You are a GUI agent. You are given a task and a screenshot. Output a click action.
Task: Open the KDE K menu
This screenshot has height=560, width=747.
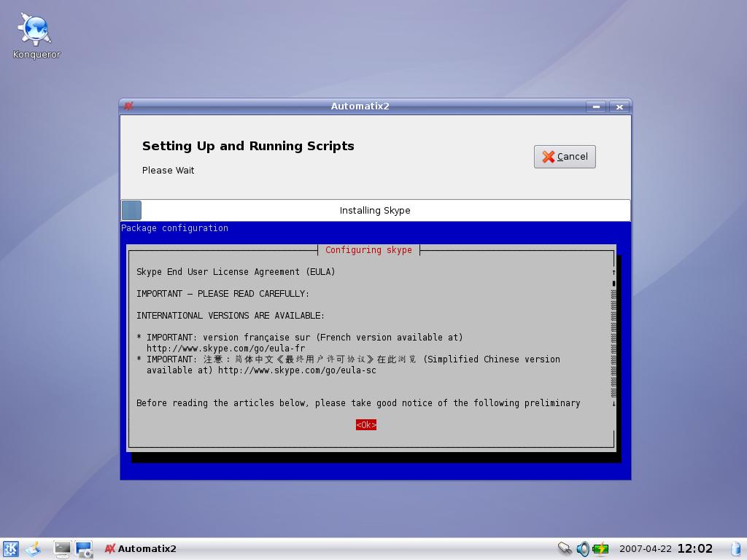[10, 549]
